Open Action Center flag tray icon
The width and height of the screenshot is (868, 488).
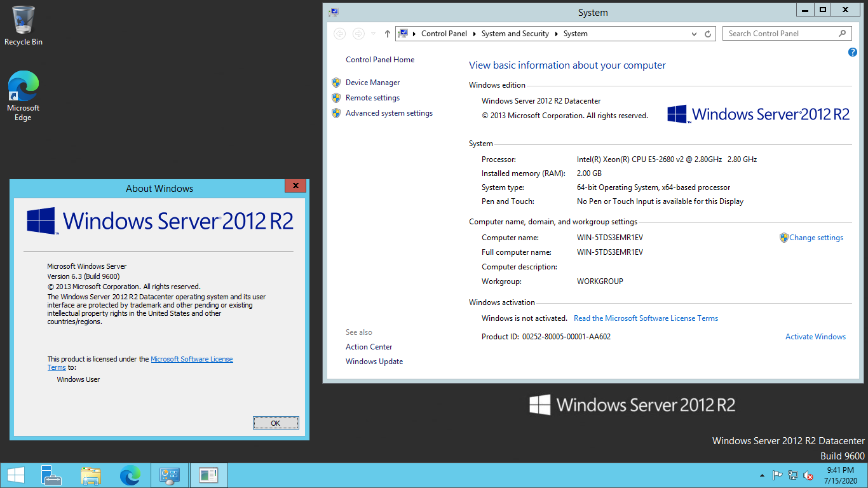[777, 475]
